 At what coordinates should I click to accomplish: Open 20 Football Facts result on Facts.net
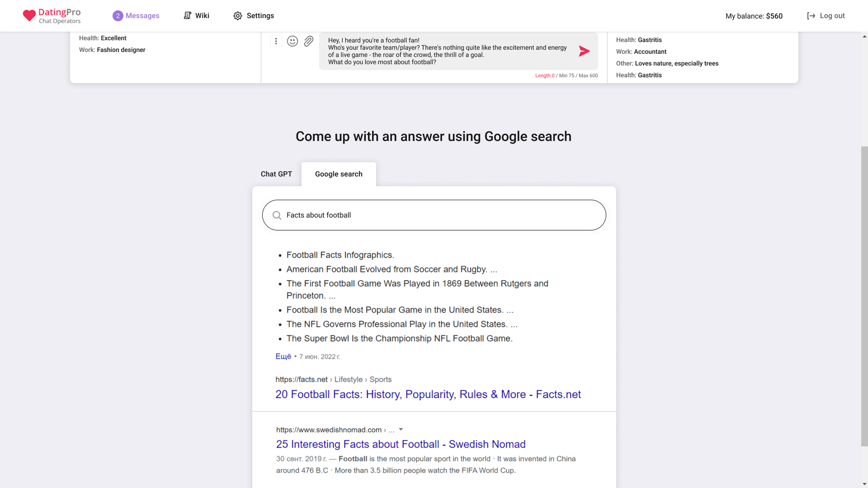coord(428,394)
